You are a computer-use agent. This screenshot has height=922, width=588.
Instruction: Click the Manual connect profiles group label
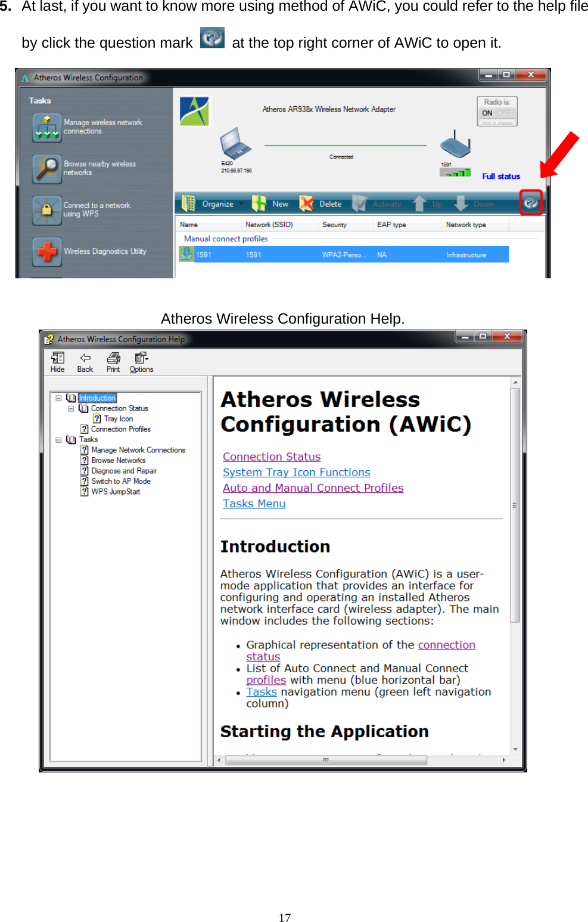[x=226, y=239]
